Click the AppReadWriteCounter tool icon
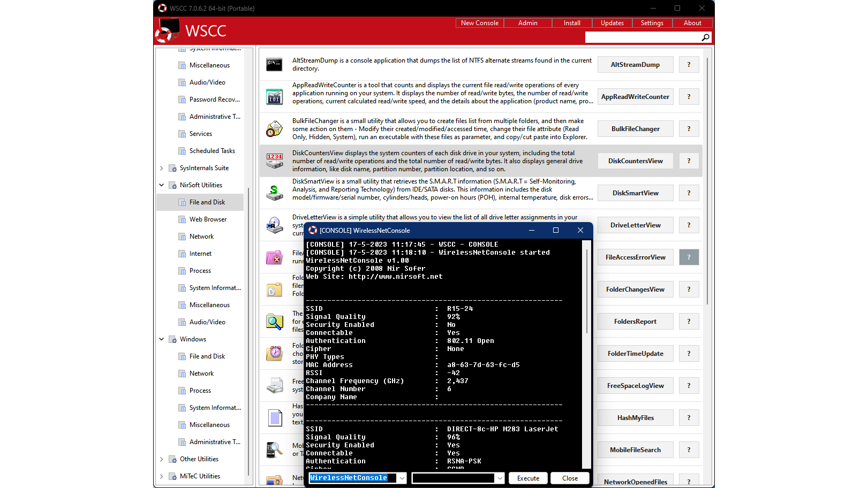 (274, 97)
